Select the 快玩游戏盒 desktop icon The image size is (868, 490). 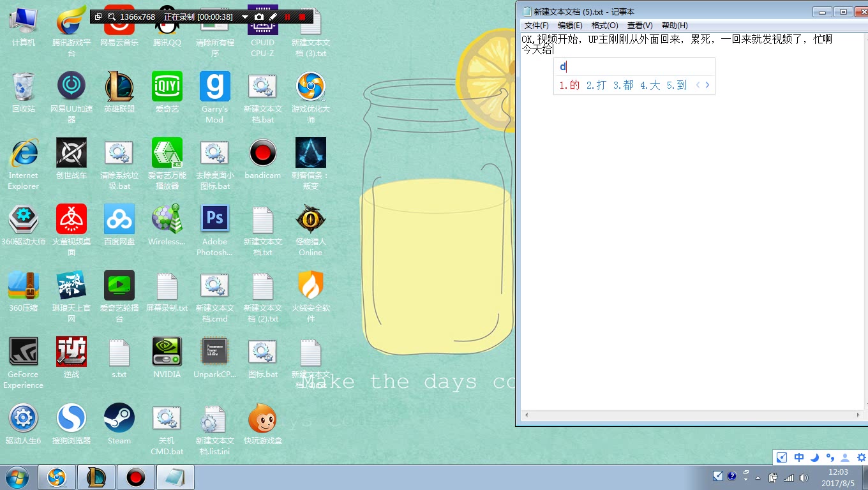click(263, 424)
